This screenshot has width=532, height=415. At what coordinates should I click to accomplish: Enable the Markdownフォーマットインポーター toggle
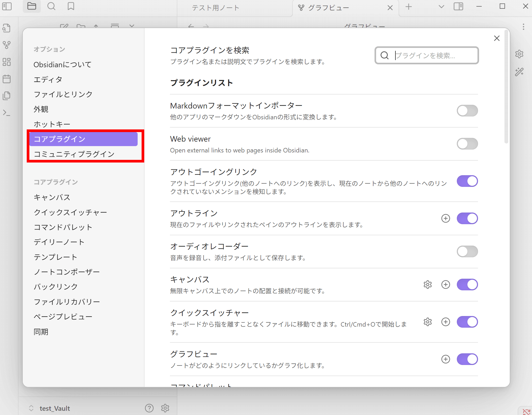467,111
